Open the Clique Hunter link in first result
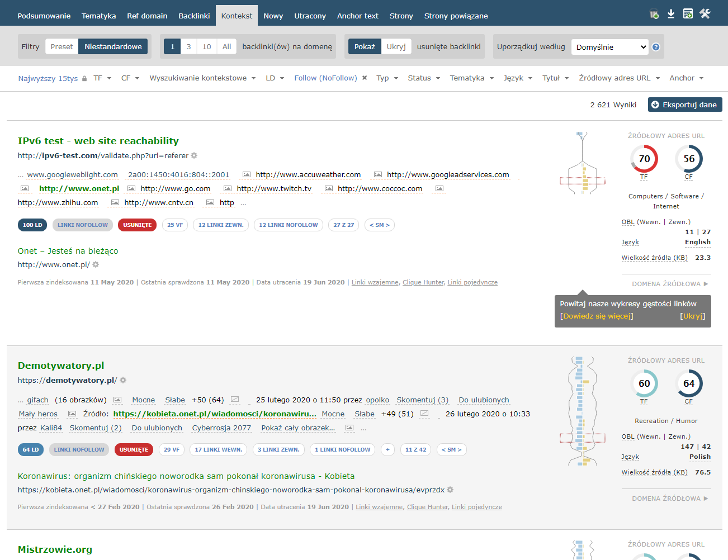The height and width of the screenshot is (560, 728). click(423, 282)
